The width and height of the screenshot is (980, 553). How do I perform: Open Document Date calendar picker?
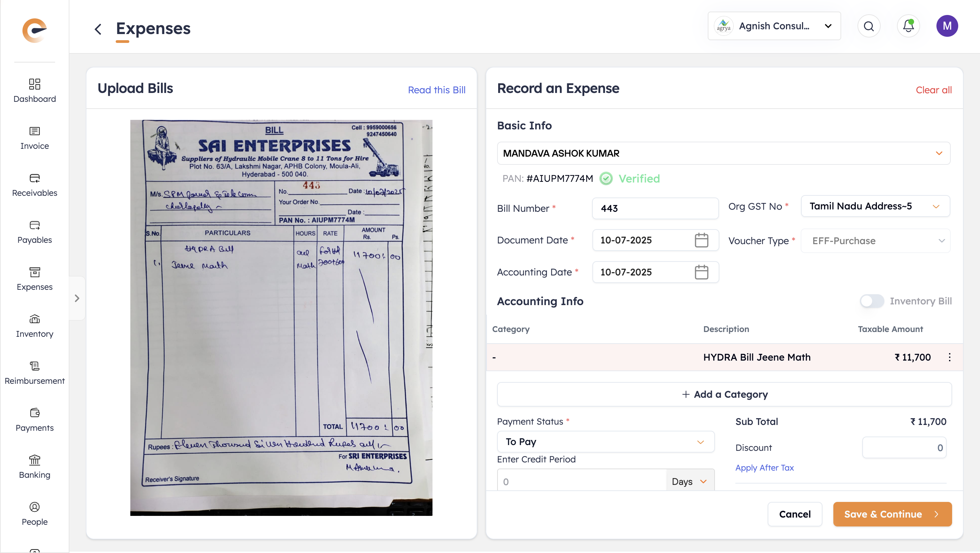coord(701,240)
